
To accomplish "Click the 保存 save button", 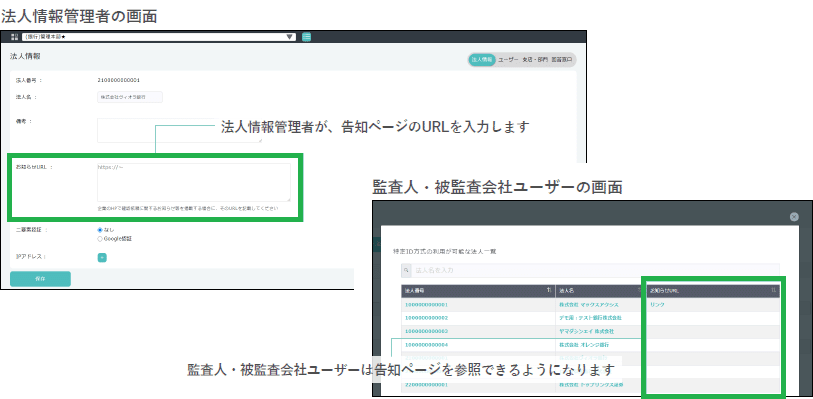I will tap(40, 279).
